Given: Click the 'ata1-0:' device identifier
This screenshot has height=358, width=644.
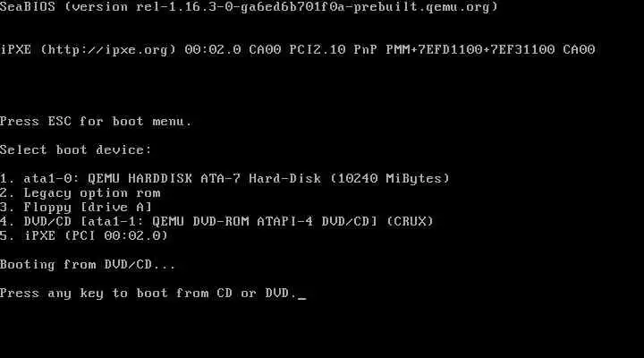Looking at the screenshot, I should (52, 178).
